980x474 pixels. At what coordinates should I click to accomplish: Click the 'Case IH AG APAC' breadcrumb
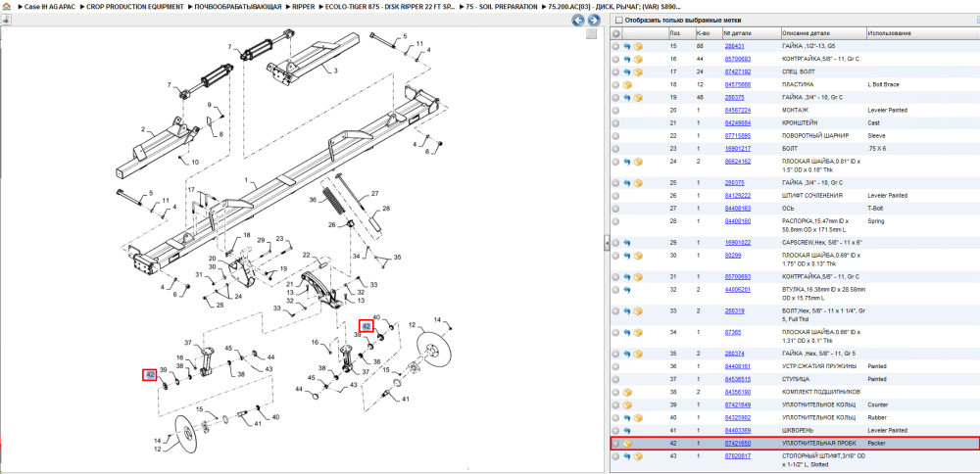[x=50, y=6]
